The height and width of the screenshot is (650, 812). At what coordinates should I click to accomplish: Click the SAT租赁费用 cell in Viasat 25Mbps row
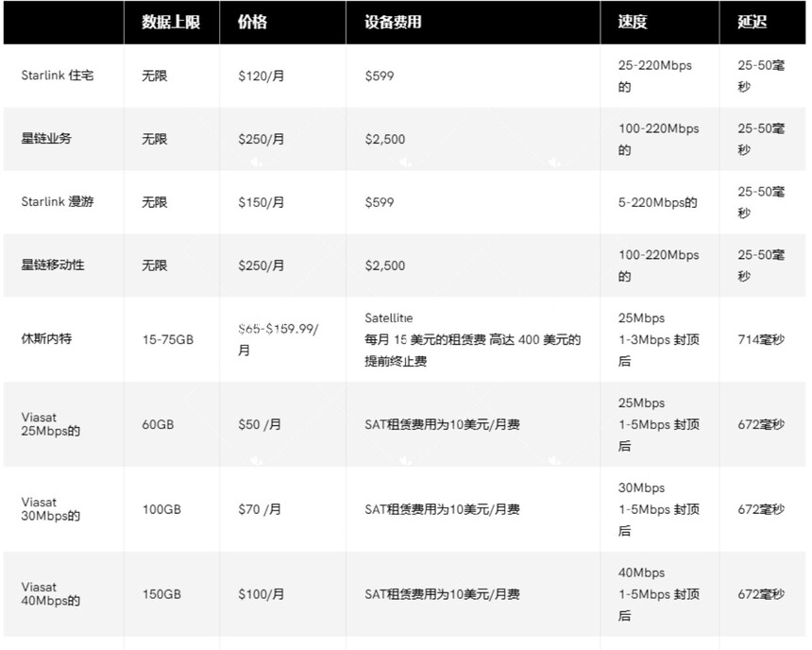tap(442, 425)
